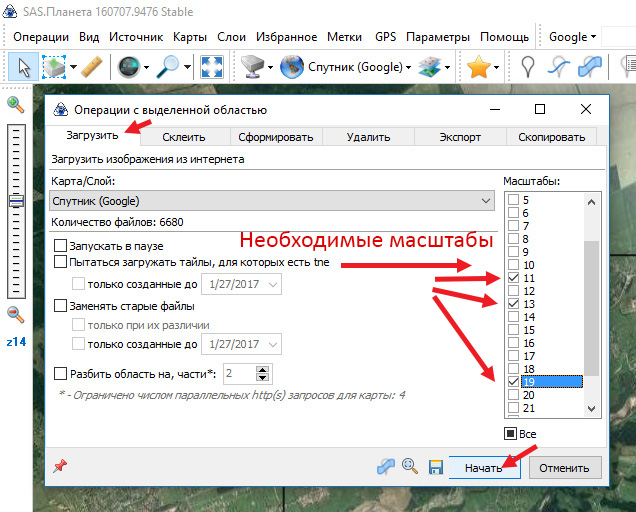Click the fullscreen toggle icon
The image size is (636, 512).
coord(211,67)
